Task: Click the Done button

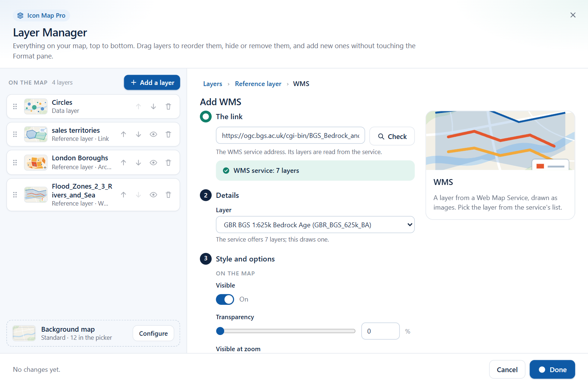Action: (552, 370)
